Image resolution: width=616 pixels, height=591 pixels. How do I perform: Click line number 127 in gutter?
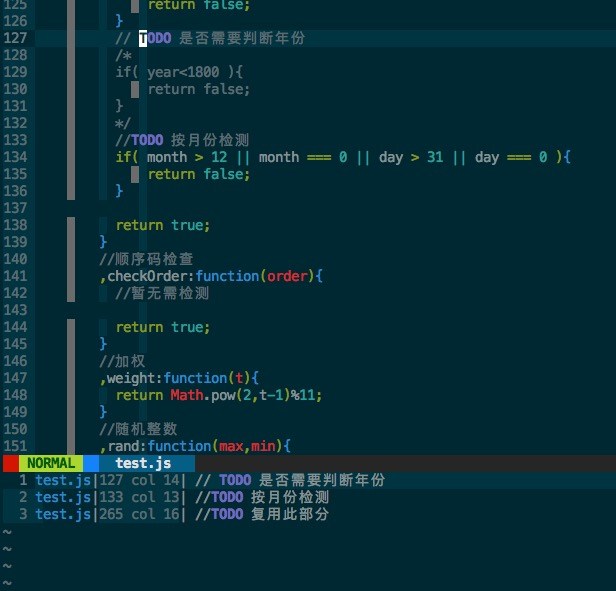tap(15, 38)
